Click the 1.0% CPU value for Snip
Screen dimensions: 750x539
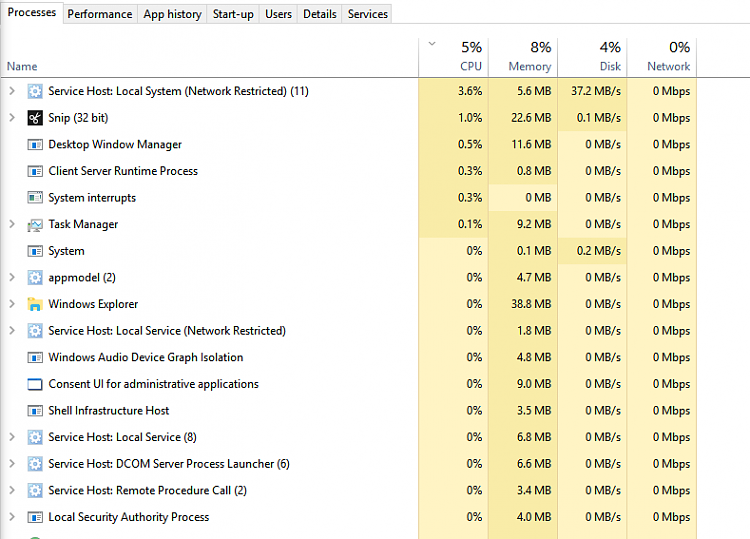470,118
